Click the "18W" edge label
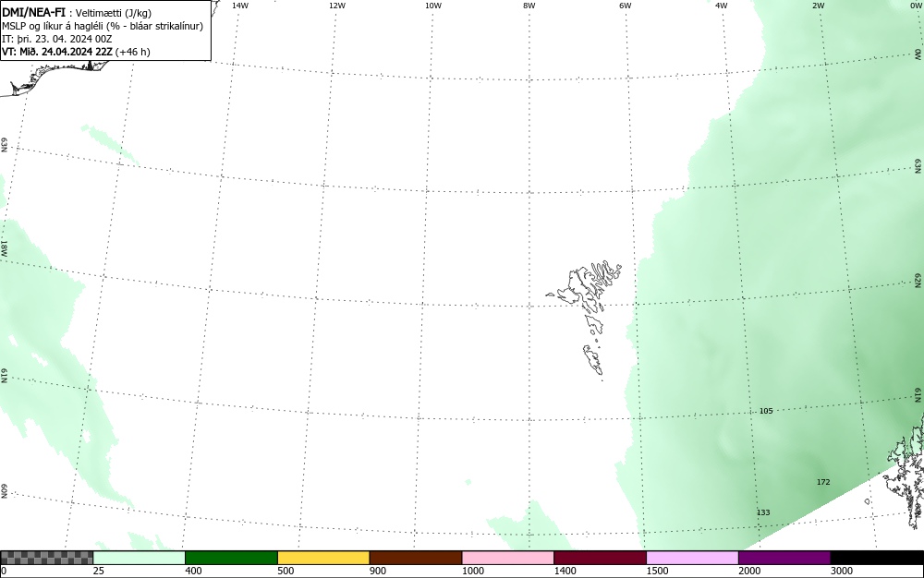Image resolution: width=924 pixels, height=578 pixels. (x=4, y=247)
